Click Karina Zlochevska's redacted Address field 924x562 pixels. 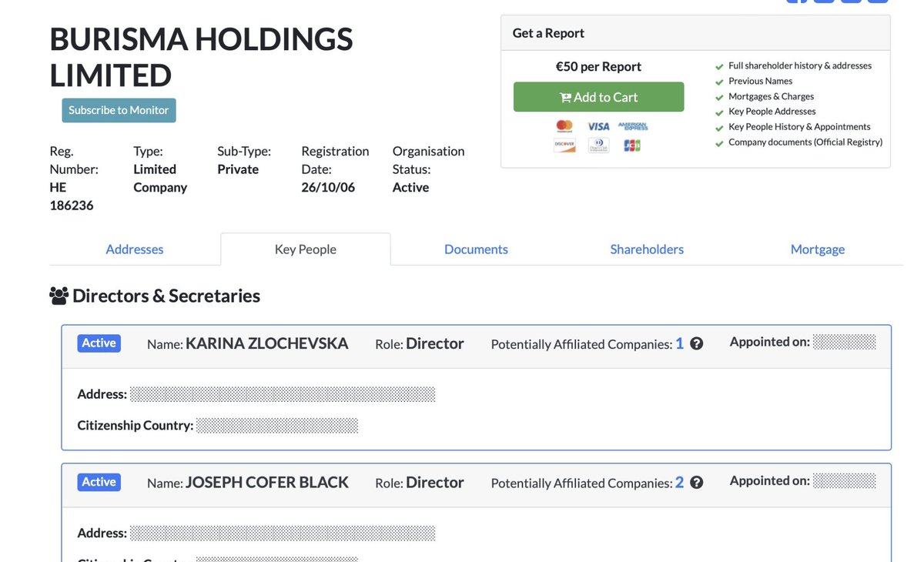click(283, 394)
